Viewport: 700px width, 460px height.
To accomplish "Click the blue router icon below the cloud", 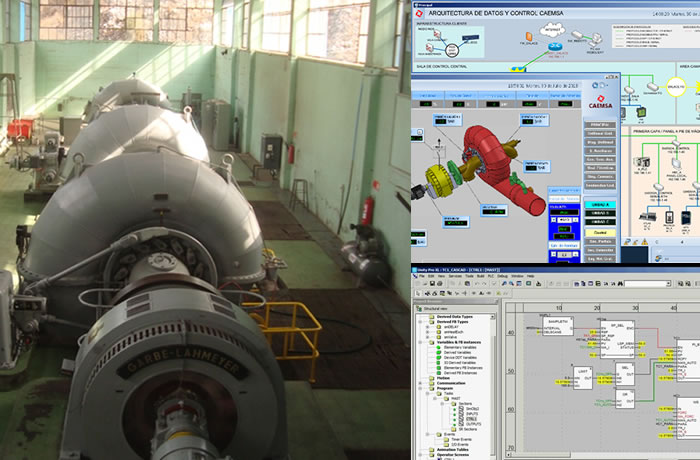I will [555, 46].
